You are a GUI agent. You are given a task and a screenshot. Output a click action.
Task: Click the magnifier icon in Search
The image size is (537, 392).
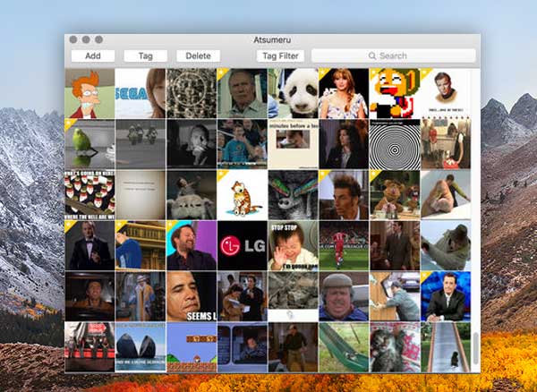(372, 55)
